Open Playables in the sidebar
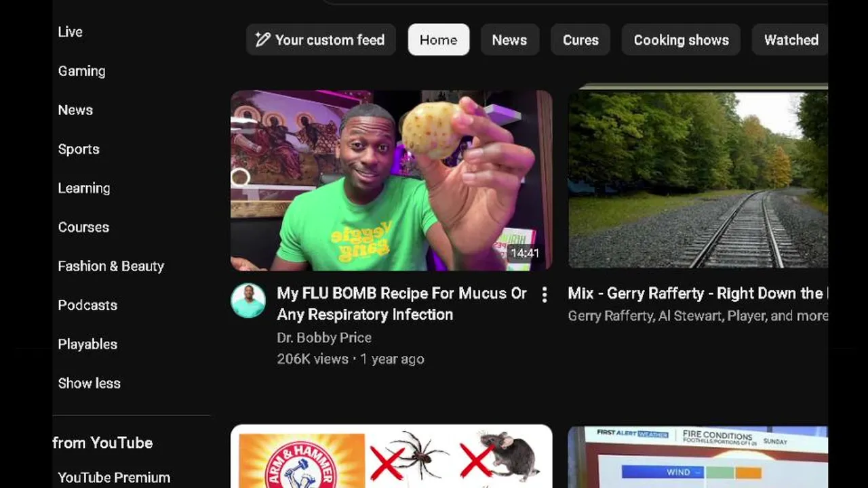Viewport: 868px width, 488px height. [x=87, y=344]
